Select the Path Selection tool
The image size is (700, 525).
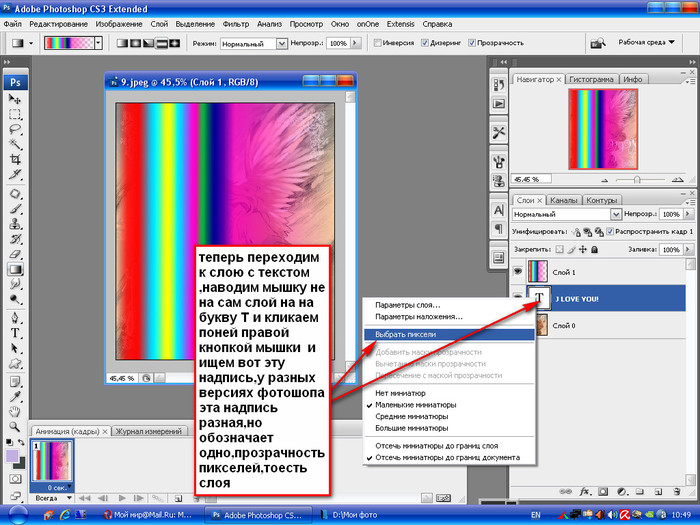coord(15,348)
